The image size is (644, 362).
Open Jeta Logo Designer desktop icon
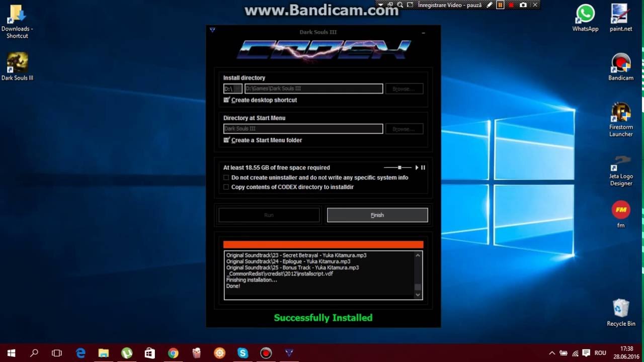(621, 170)
